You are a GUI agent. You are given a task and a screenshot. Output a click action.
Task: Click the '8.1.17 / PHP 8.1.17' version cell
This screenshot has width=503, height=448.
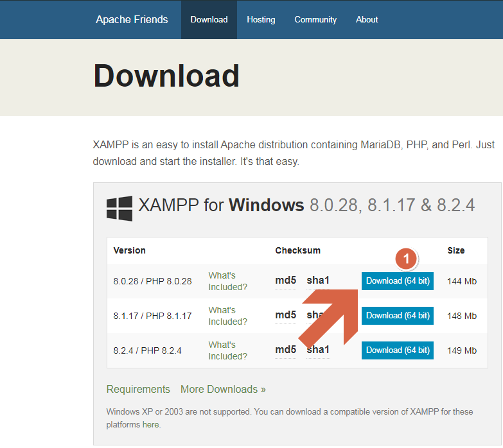(x=152, y=316)
